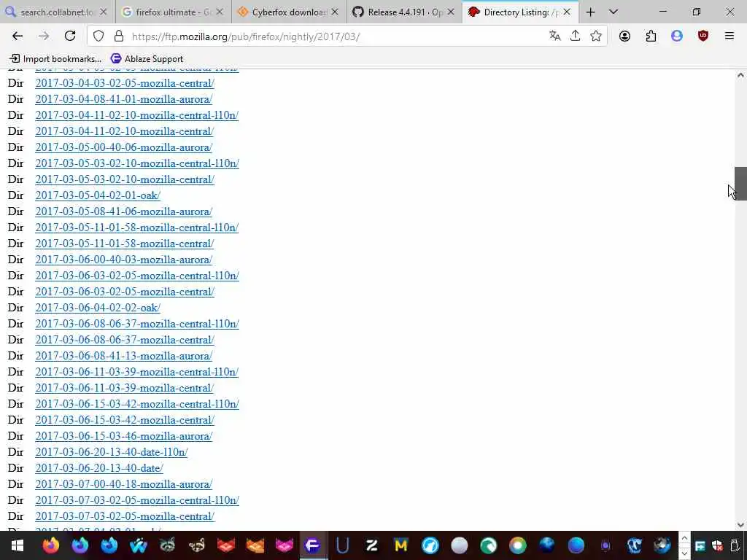Expand the list all tabs chevron
The height and width of the screenshot is (560, 747).
pos(613,12)
